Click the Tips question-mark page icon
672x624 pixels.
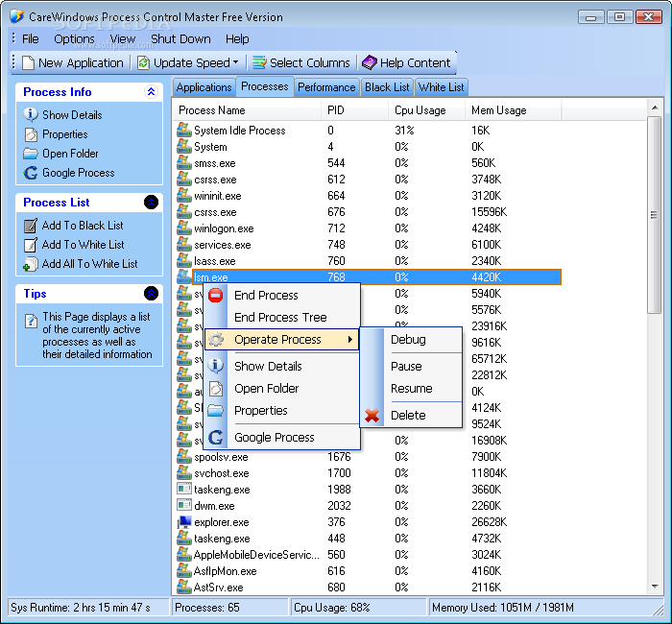coord(31,321)
